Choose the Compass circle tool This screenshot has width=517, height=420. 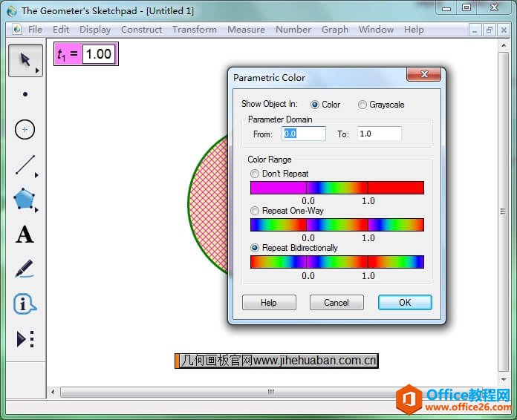point(25,129)
